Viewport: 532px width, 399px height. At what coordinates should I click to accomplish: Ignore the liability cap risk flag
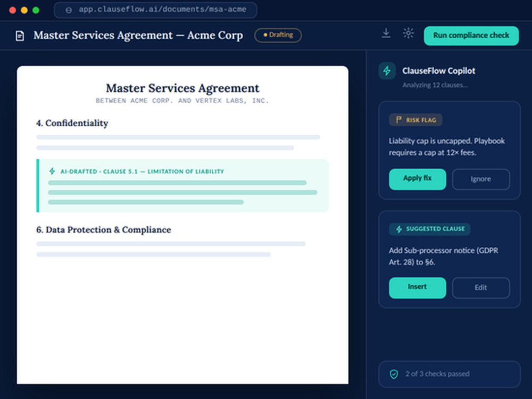click(481, 179)
